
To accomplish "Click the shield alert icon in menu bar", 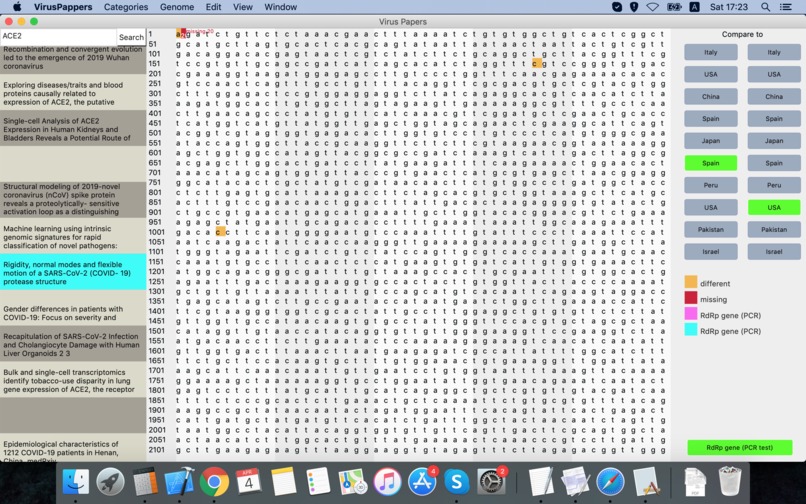I will pyautogui.click(x=634, y=7).
